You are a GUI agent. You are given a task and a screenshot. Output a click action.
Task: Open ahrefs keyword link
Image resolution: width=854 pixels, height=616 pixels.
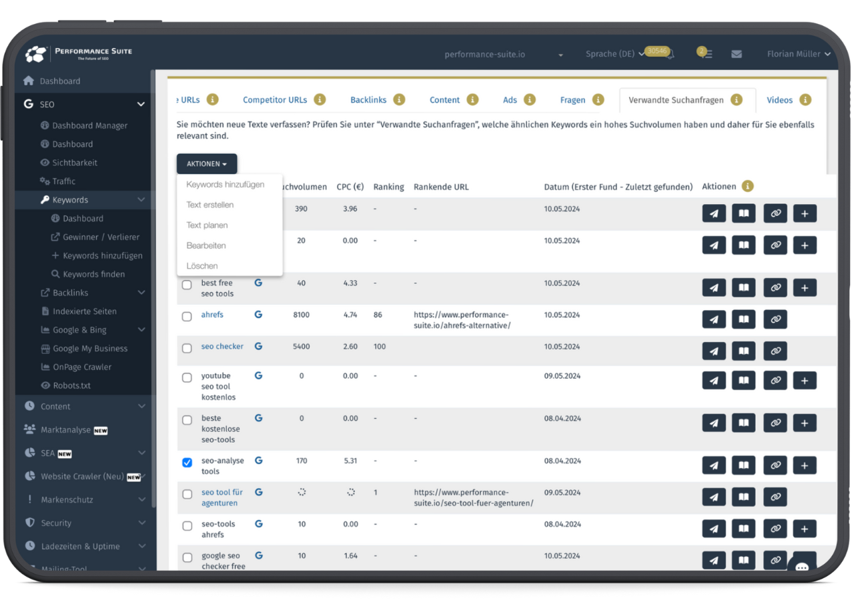click(212, 315)
